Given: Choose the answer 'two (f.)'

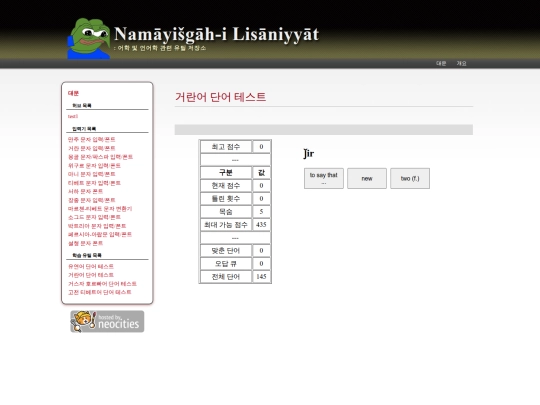Looking at the screenshot, I should (410, 178).
